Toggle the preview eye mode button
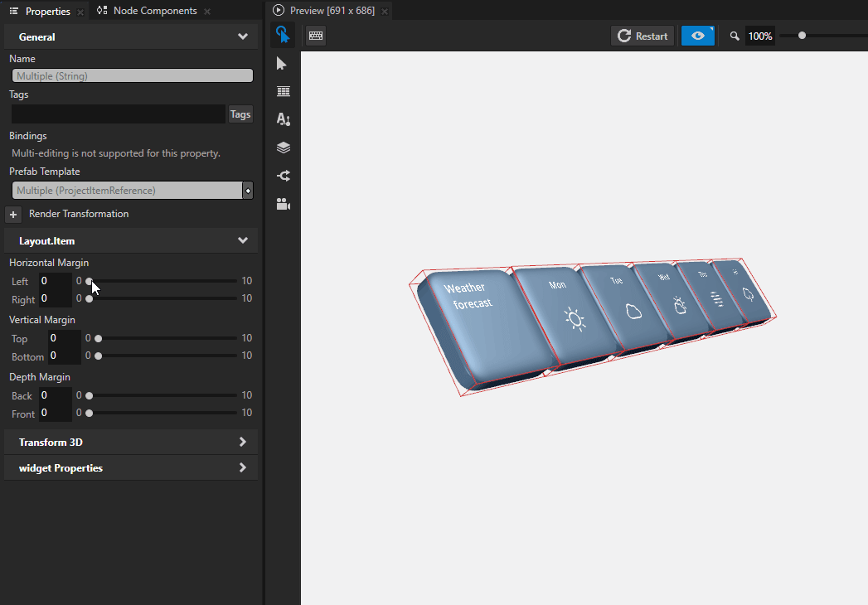The image size is (868, 605). pyautogui.click(x=697, y=36)
